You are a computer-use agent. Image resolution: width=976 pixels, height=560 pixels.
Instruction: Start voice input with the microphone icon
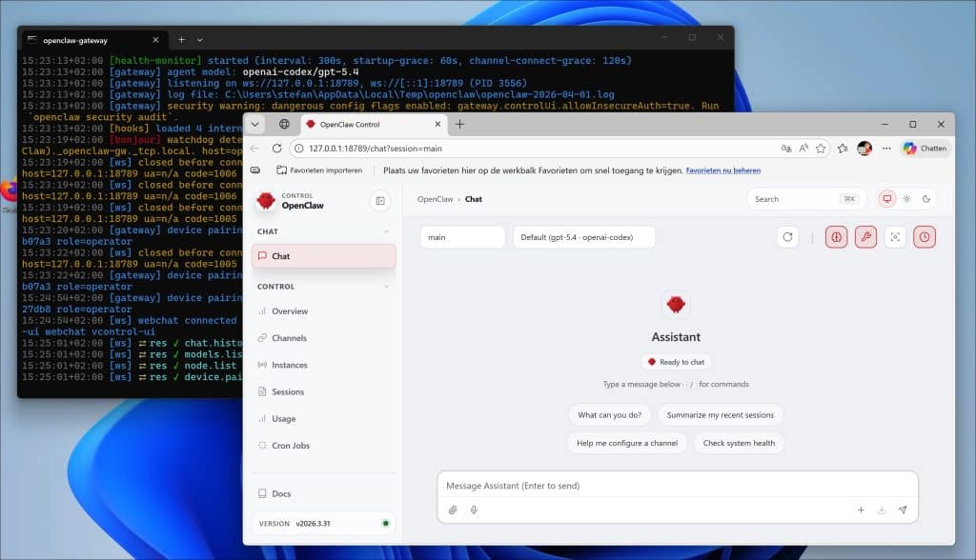coord(473,510)
